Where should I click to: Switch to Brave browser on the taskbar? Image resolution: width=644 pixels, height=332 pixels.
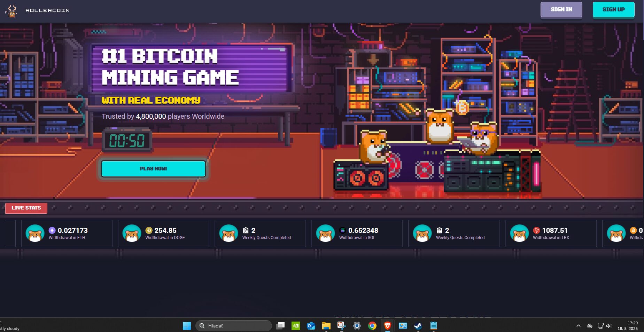388,326
